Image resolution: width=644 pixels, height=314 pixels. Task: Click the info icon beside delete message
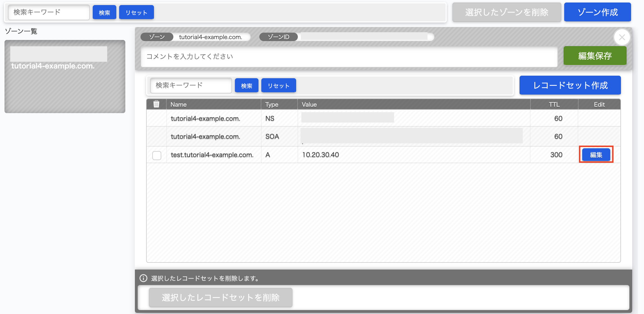point(143,278)
